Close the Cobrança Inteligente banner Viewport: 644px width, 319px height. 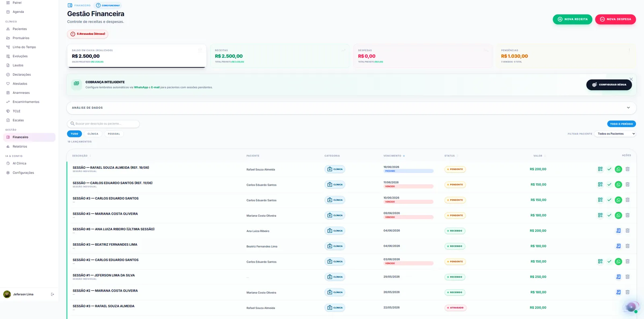pyautogui.click(x=631, y=79)
